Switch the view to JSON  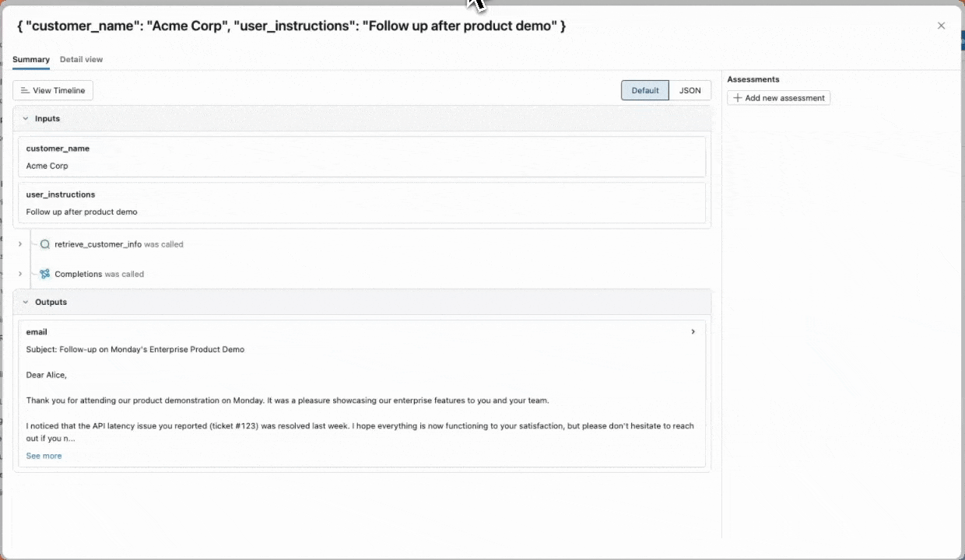[690, 90]
